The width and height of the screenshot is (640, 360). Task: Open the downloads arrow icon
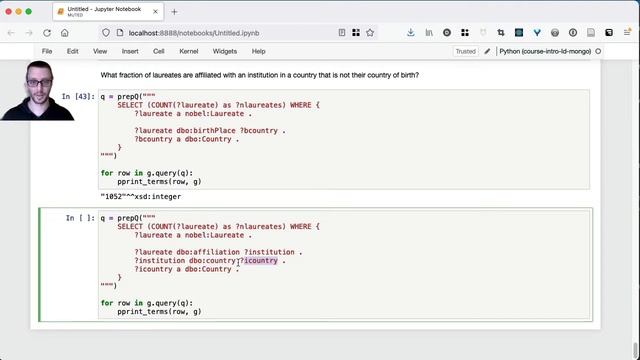pyautogui.click(x=411, y=33)
